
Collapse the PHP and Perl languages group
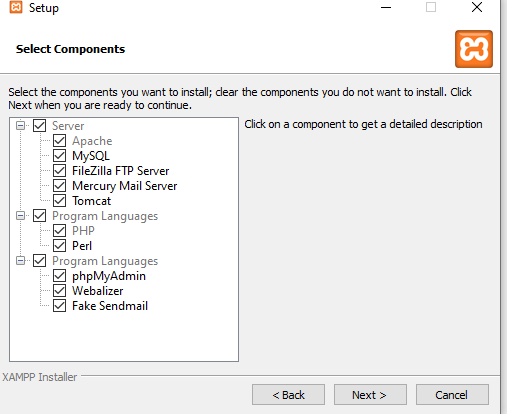[20, 216]
